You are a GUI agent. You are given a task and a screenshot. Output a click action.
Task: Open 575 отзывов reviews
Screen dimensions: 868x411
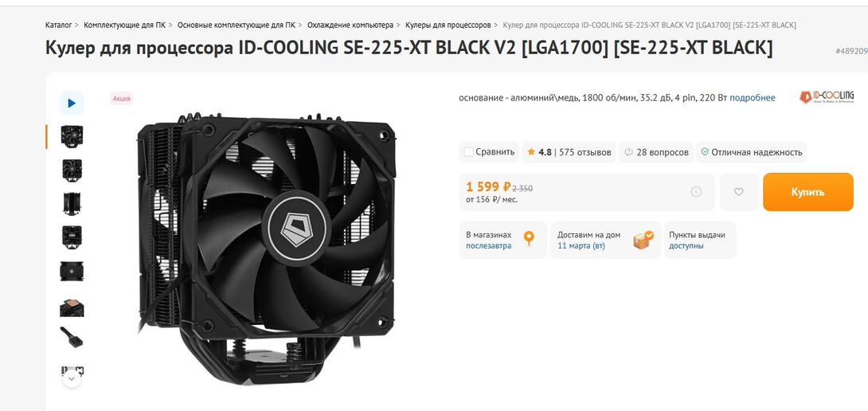pos(585,152)
